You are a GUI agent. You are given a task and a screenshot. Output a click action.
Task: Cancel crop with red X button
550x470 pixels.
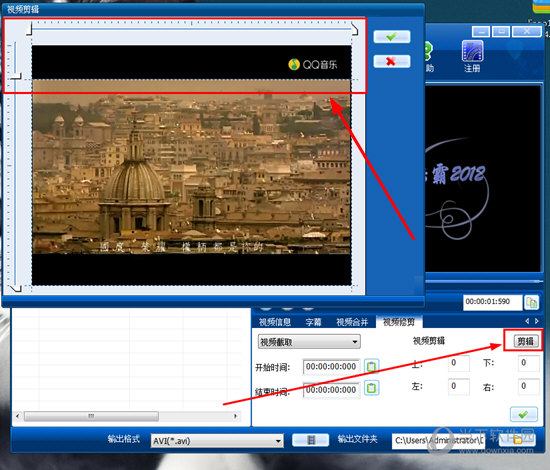pyautogui.click(x=391, y=61)
